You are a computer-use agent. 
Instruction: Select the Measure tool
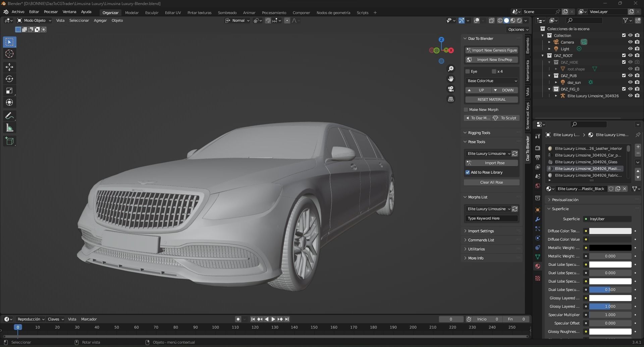[x=9, y=128]
